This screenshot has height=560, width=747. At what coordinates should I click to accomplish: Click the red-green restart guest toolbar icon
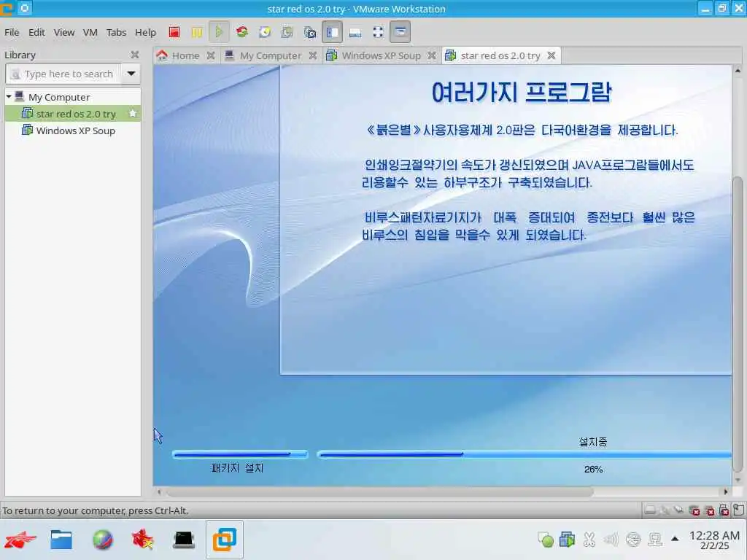(242, 32)
